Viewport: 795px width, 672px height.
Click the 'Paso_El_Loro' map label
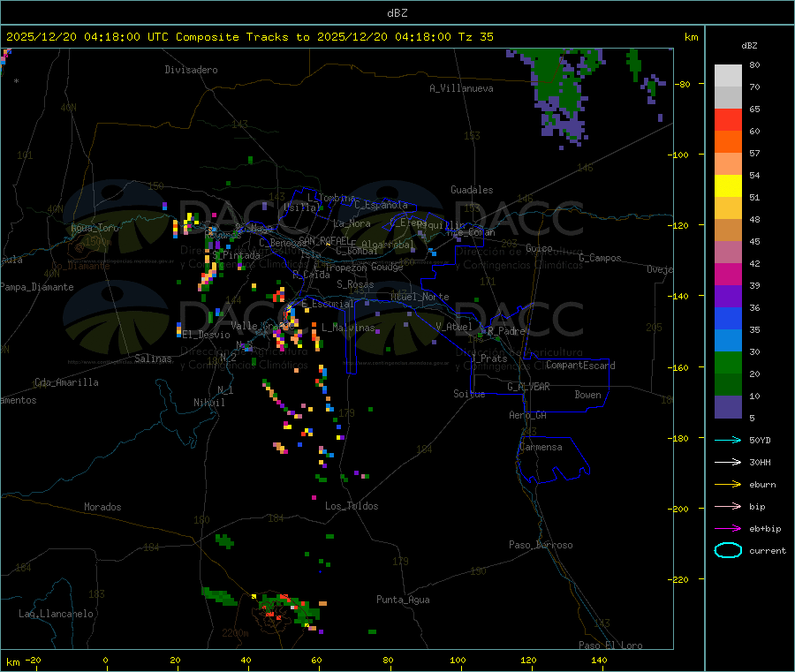[610, 646]
